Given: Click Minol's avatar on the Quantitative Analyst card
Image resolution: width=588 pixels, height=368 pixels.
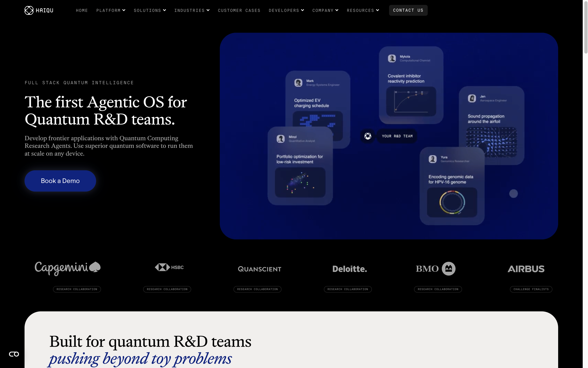Looking at the screenshot, I should coord(281,139).
